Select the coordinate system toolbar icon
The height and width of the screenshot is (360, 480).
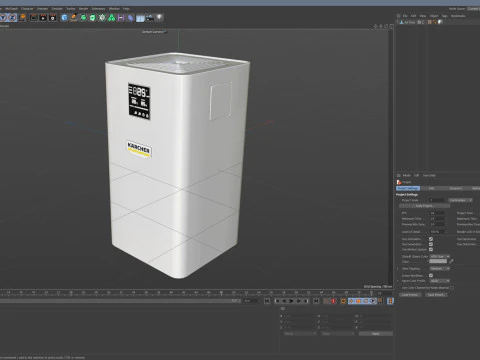click(22, 17)
